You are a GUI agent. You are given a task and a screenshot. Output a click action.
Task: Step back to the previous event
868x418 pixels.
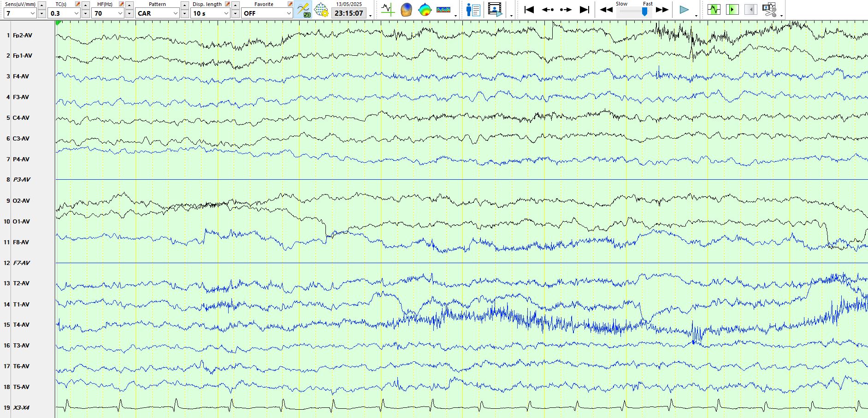(548, 9)
